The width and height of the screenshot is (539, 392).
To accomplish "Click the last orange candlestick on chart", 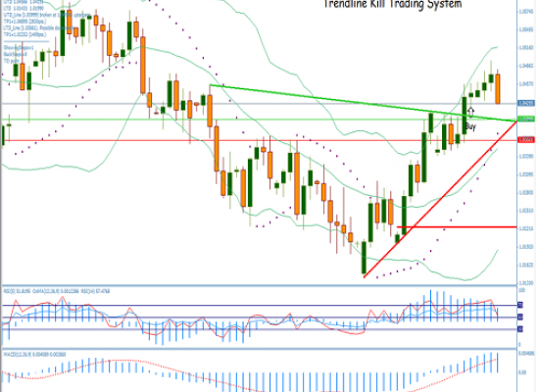I will click(x=498, y=88).
